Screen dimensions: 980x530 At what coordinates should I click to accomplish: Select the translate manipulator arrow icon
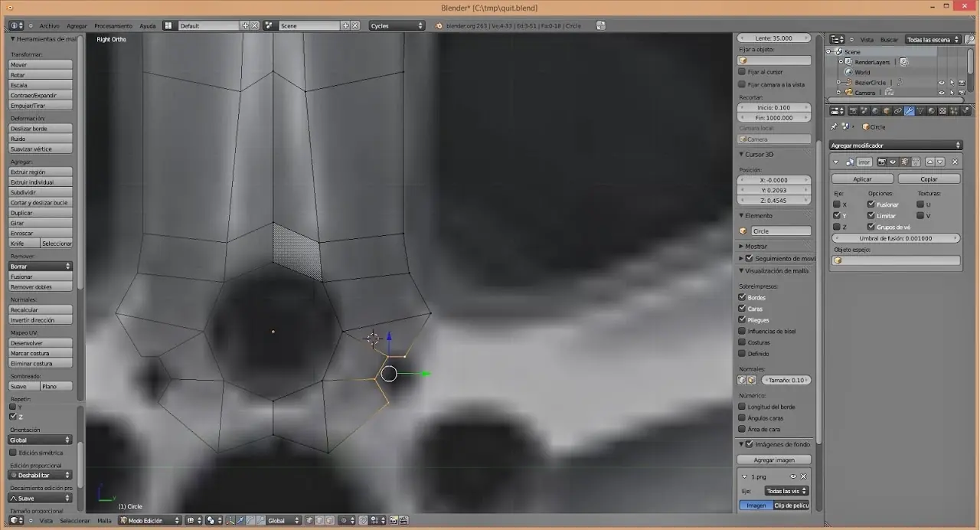(240, 520)
